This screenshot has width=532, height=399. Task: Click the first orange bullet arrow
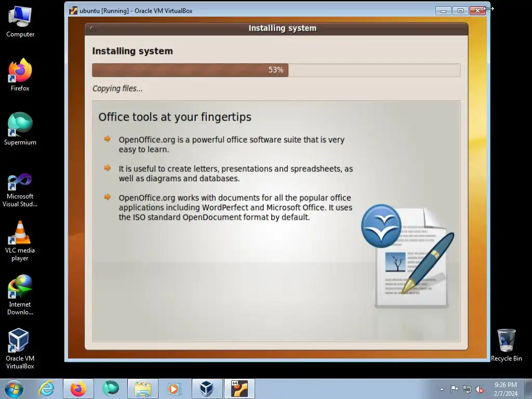click(107, 139)
